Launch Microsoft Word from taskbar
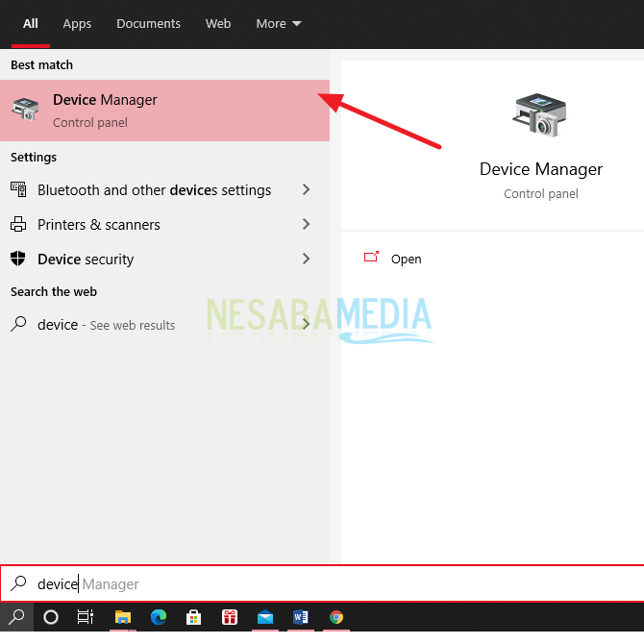 click(x=301, y=617)
